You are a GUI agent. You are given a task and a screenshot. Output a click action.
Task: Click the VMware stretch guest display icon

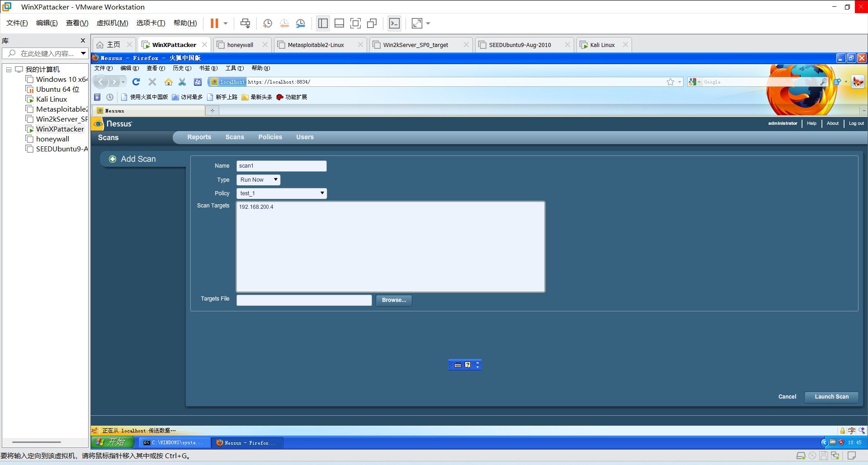pyautogui.click(x=417, y=23)
